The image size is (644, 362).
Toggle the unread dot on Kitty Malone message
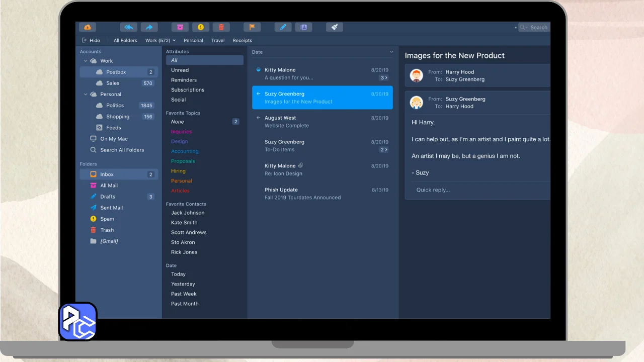click(259, 70)
